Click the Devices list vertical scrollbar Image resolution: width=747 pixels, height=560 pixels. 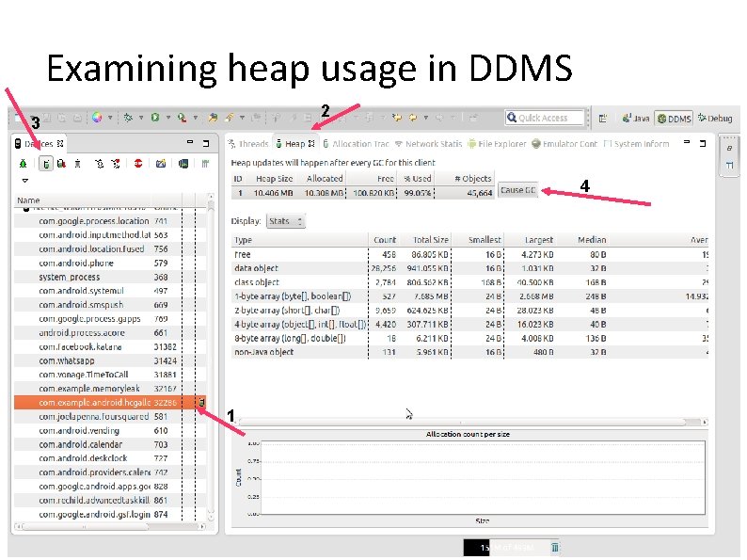pyautogui.click(x=211, y=358)
